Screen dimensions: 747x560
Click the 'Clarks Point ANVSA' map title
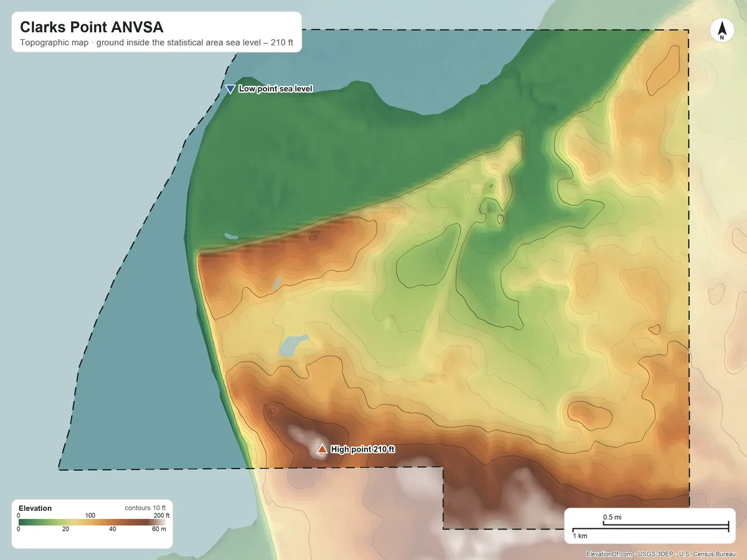pos(92,27)
